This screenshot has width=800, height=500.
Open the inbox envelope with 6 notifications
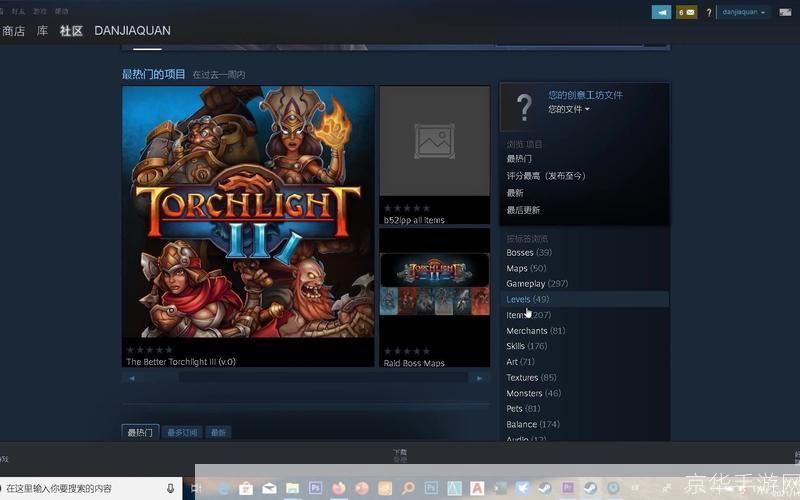(687, 12)
